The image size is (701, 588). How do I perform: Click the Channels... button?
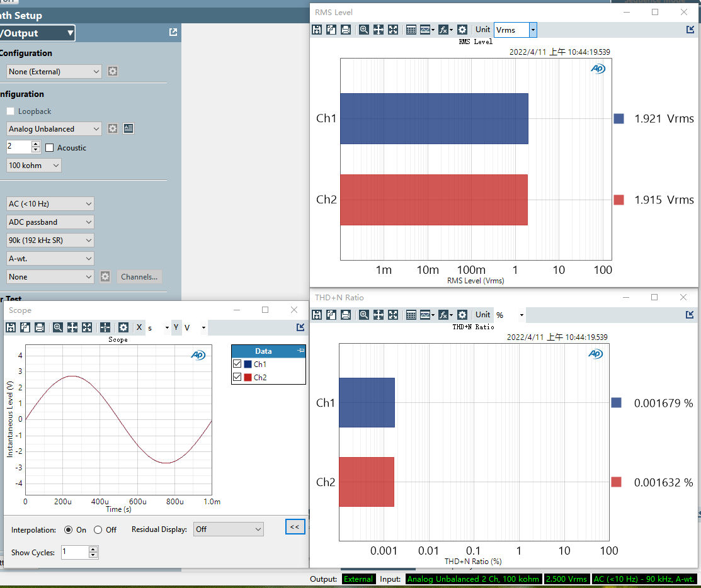[x=140, y=277]
